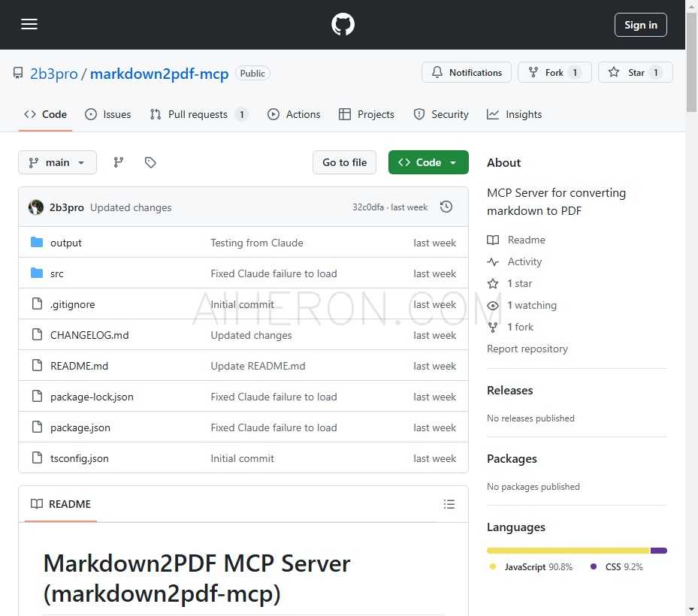Open the package-lock.json file

92,397
